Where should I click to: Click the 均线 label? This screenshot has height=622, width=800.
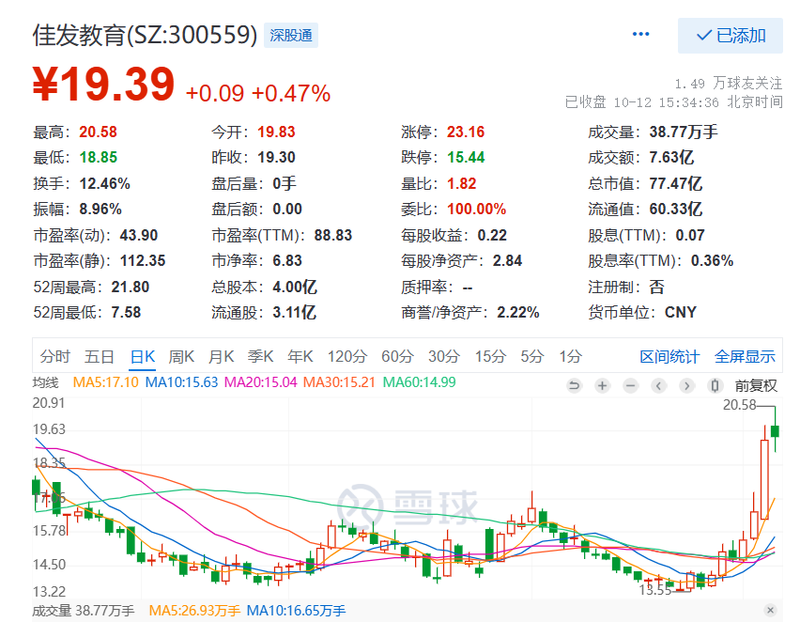46,383
